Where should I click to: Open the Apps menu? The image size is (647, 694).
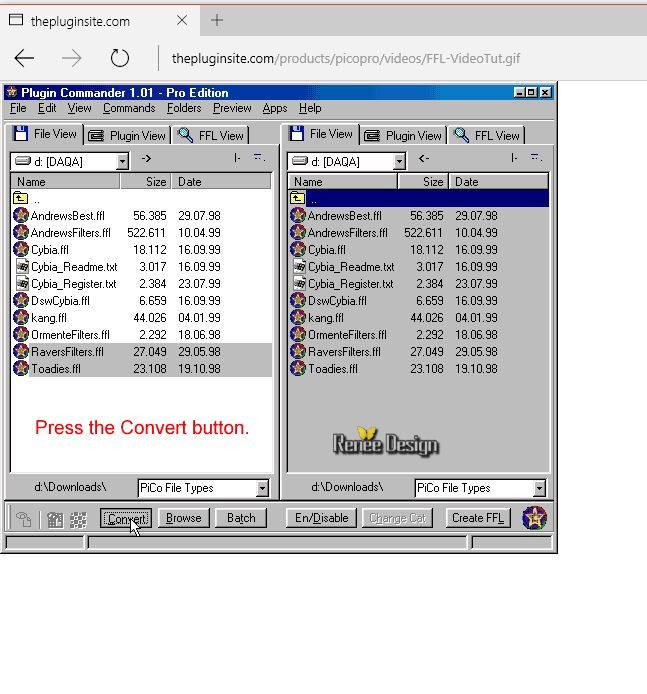pyautogui.click(x=275, y=108)
